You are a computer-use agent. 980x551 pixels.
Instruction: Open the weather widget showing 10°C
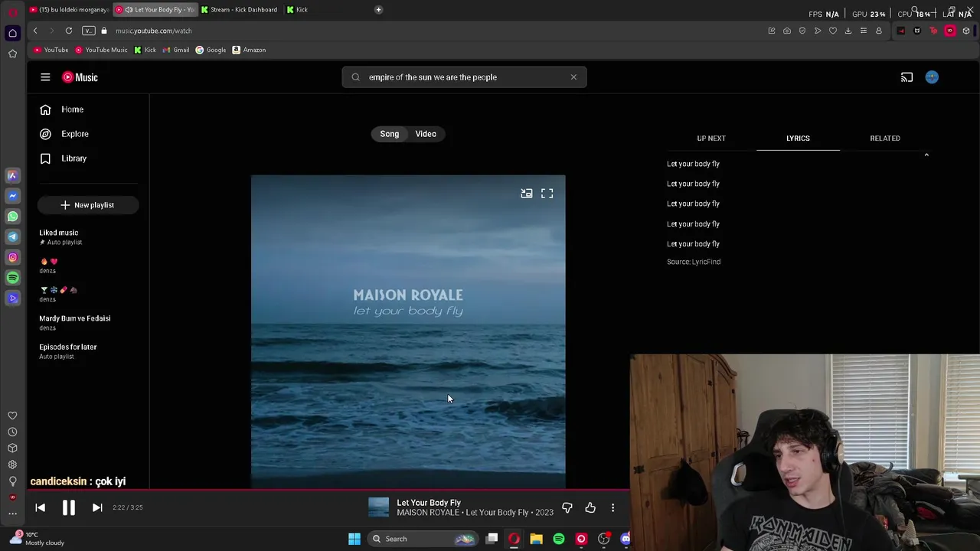[37, 539]
